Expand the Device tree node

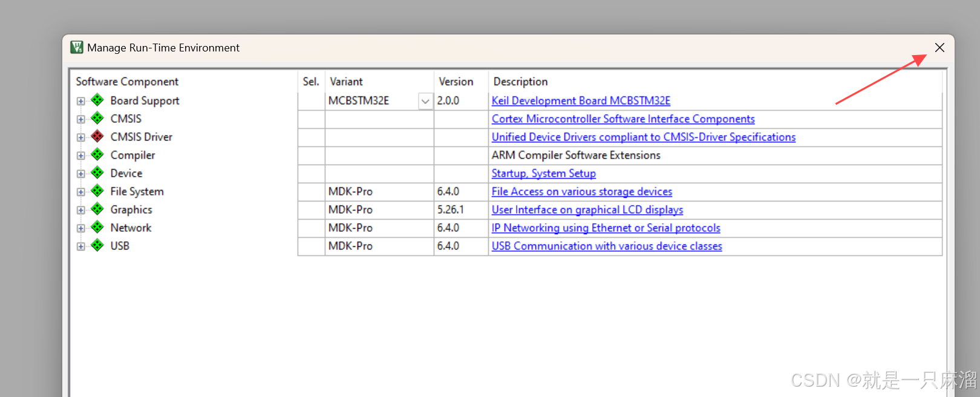coord(80,174)
